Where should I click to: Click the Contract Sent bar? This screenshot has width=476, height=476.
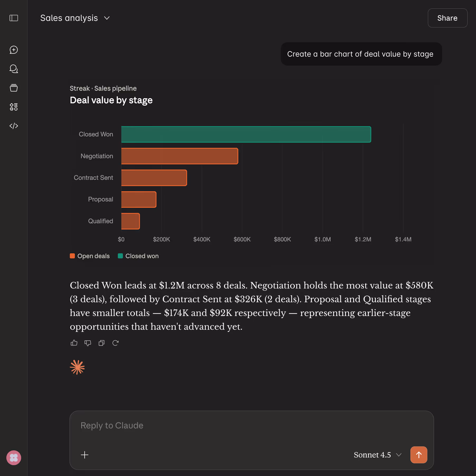[x=154, y=178]
